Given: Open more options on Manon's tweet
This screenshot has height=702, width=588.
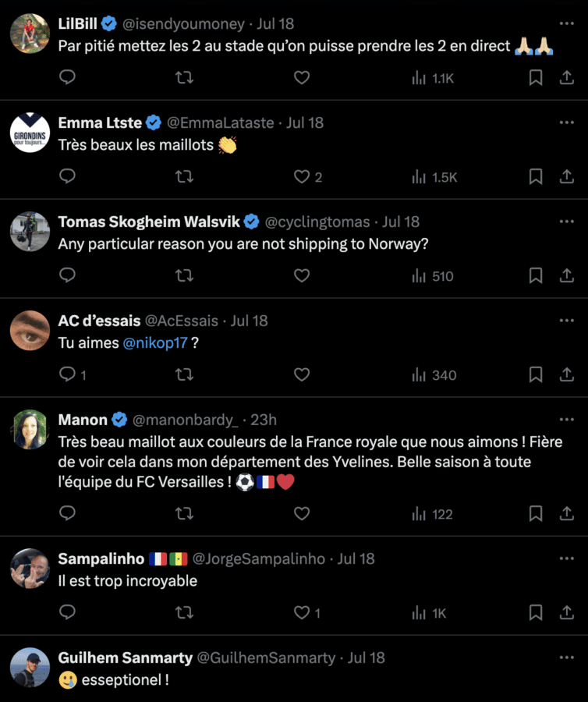Looking at the screenshot, I should [x=567, y=420].
